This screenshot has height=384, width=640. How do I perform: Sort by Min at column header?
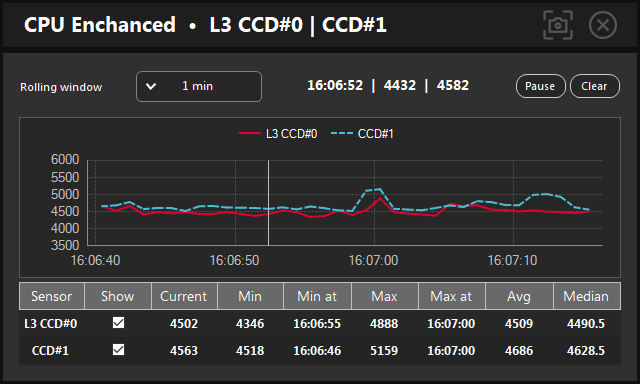pyautogui.click(x=317, y=296)
